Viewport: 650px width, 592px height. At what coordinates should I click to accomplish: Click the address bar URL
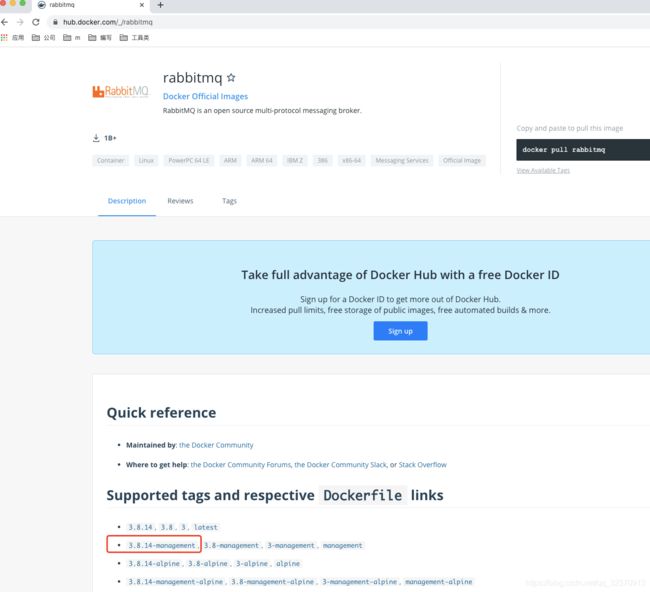[x=108, y=22]
